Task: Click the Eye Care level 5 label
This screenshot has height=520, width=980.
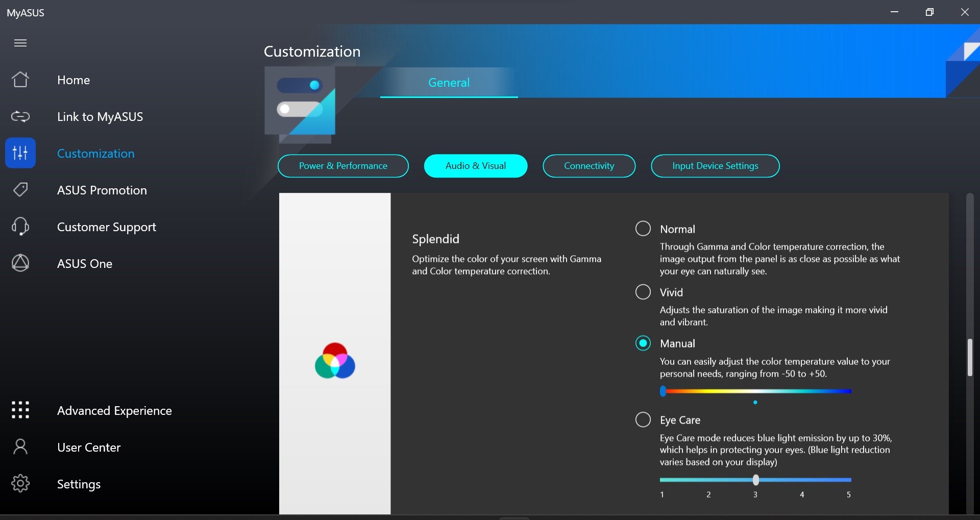Action: (849, 494)
